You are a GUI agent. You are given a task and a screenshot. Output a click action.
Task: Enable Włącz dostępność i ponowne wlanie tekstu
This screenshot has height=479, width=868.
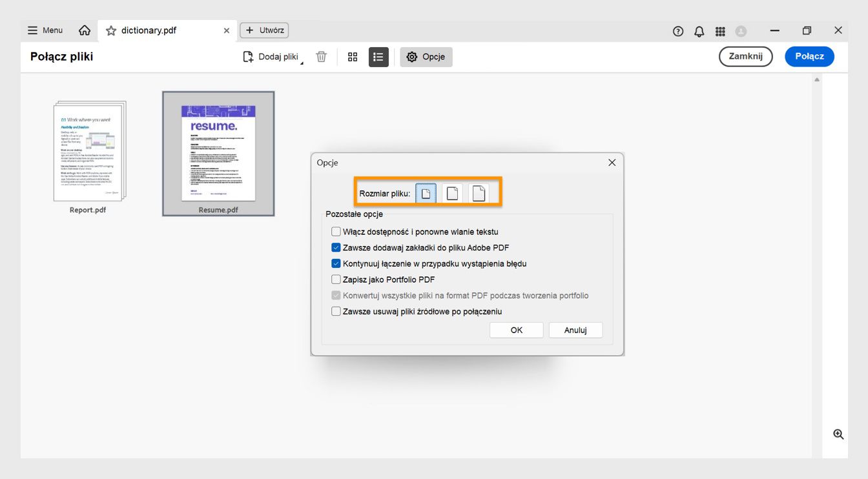point(336,232)
